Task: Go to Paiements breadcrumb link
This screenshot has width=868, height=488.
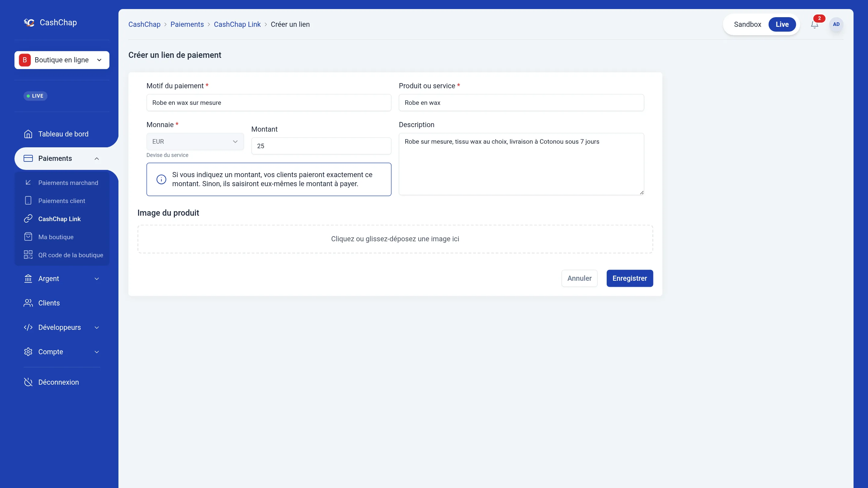Action: coord(187,24)
